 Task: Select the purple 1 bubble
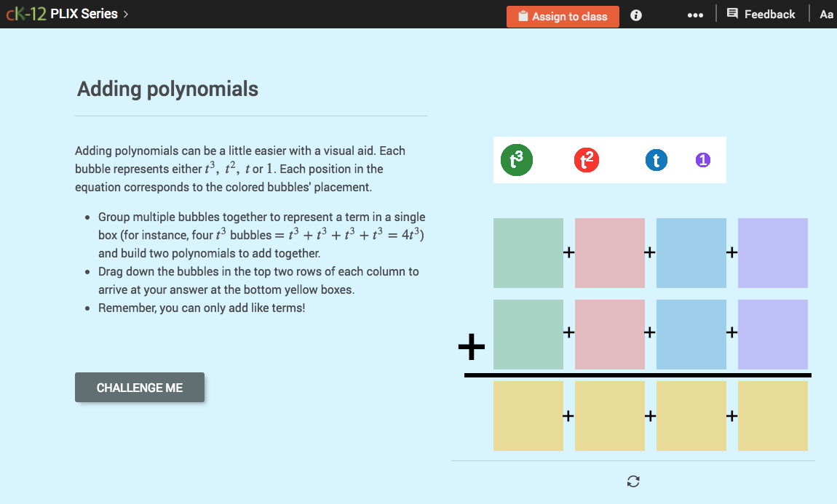click(x=702, y=160)
